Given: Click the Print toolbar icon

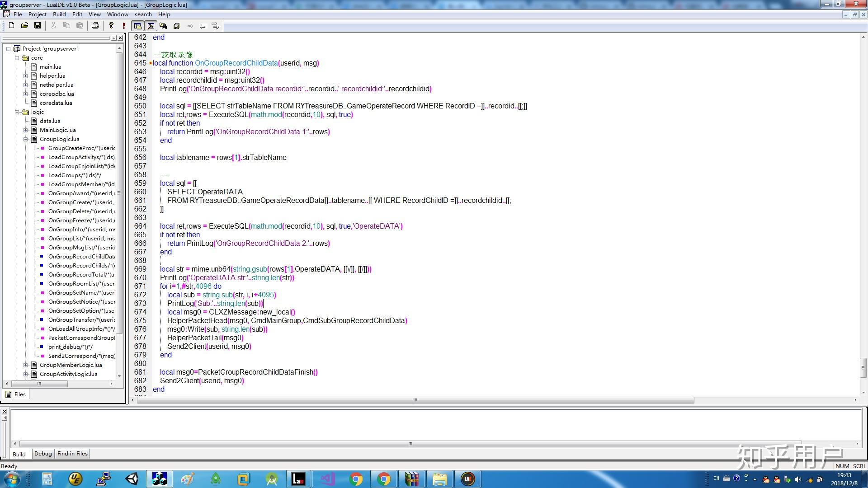Looking at the screenshot, I should pos(95,26).
